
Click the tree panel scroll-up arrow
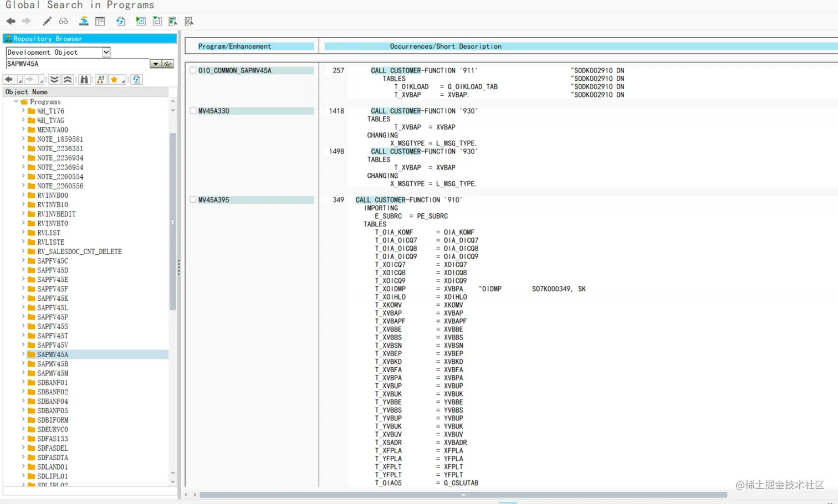(x=173, y=101)
